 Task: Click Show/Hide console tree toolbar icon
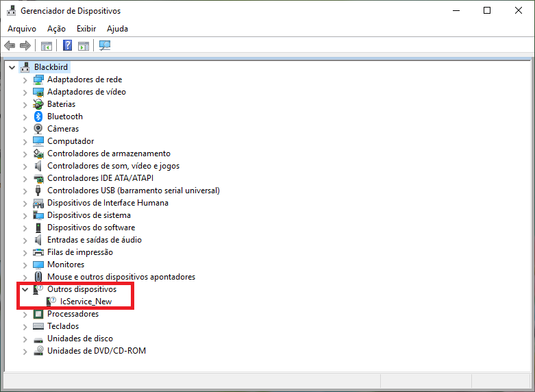pos(47,45)
